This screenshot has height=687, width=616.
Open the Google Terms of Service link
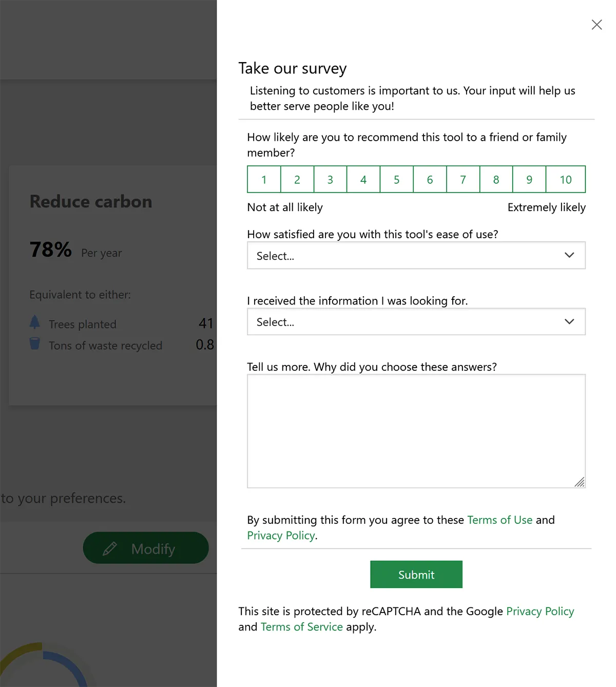301,627
